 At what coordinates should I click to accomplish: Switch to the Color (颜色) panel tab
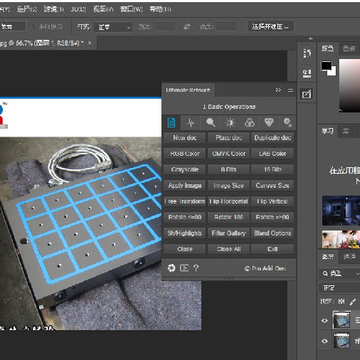tap(327, 49)
